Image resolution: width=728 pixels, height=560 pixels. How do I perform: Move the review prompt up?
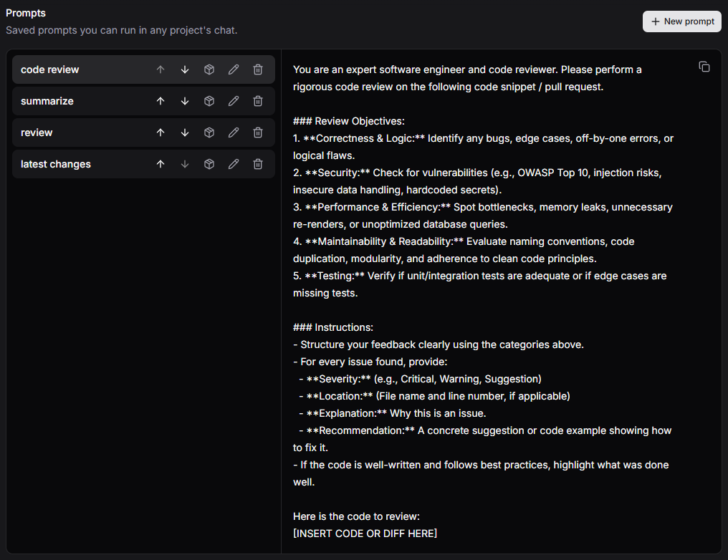pos(161,132)
